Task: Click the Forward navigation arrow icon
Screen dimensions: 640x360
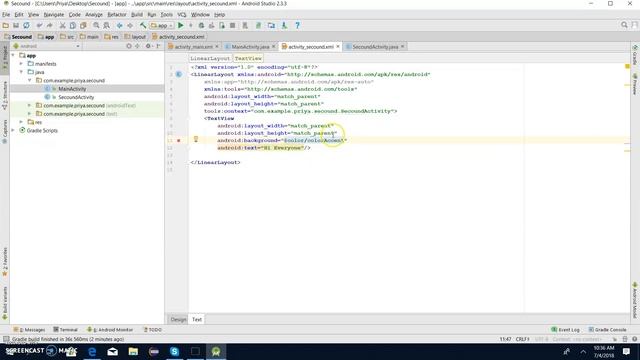Action: point(130,25)
